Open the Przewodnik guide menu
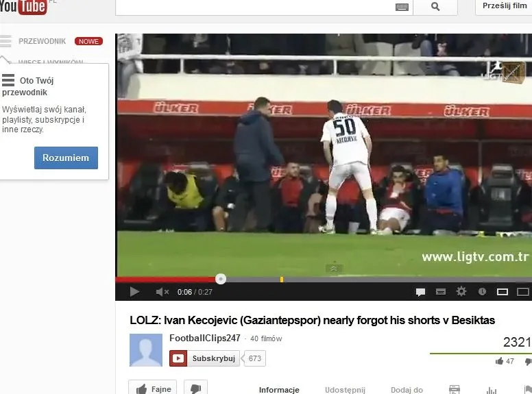532x394 pixels. pos(42,41)
